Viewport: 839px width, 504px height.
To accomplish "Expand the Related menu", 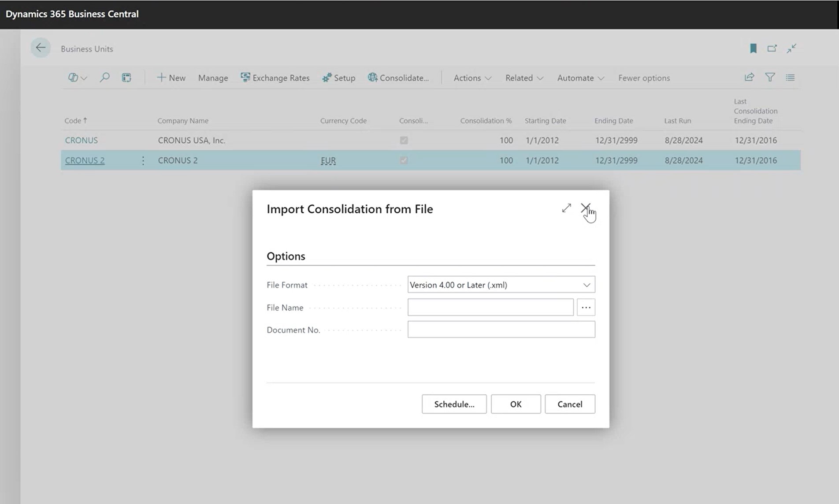I will point(524,78).
